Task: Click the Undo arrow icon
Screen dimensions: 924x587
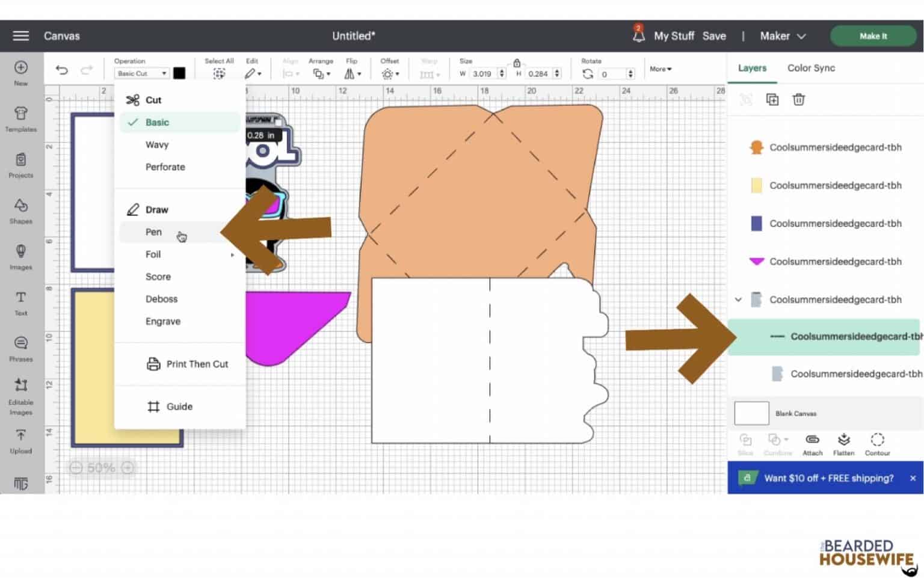Action: pos(61,70)
